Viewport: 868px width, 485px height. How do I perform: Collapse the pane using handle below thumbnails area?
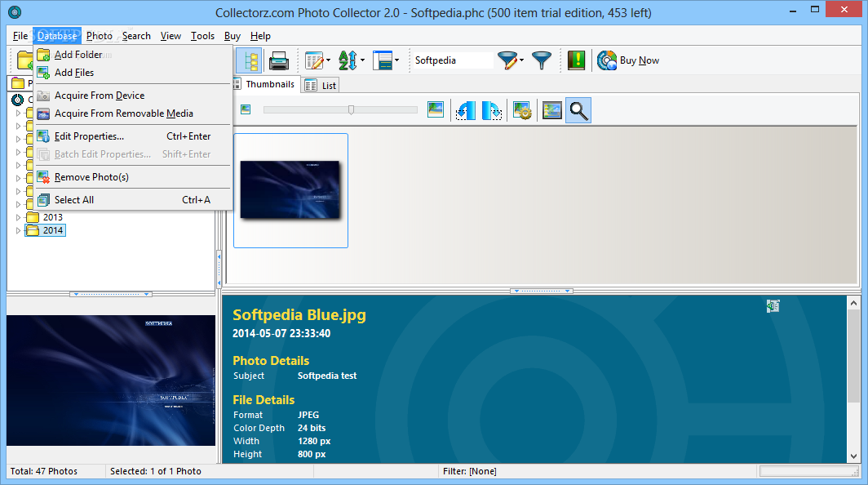click(x=542, y=291)
